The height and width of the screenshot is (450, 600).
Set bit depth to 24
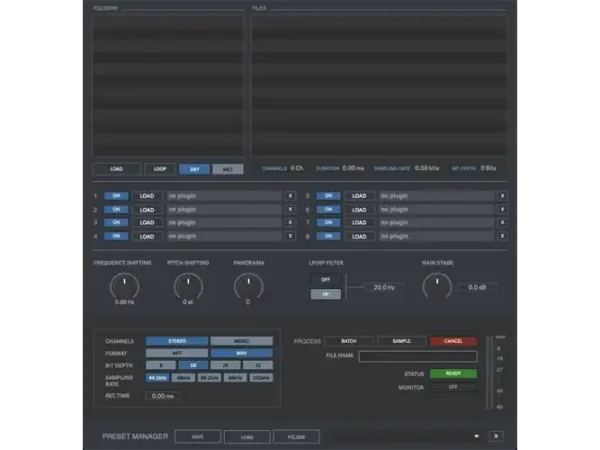coord(225,365)
